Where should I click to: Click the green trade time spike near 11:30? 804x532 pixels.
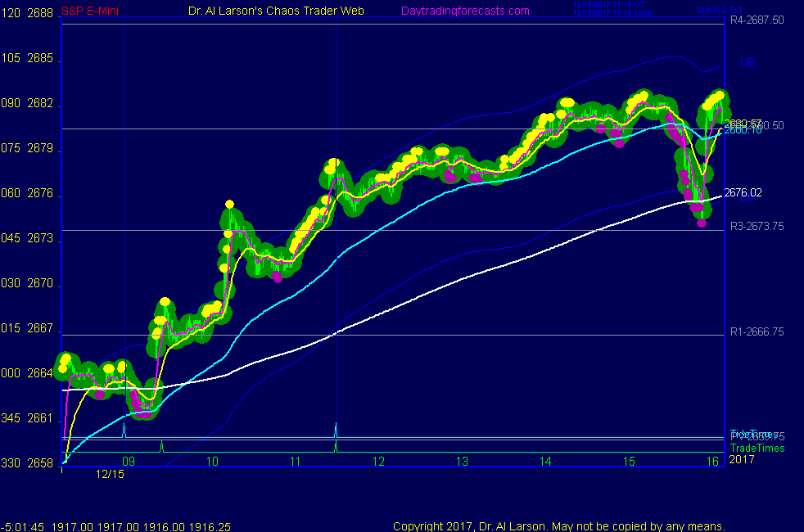(336, 446)
